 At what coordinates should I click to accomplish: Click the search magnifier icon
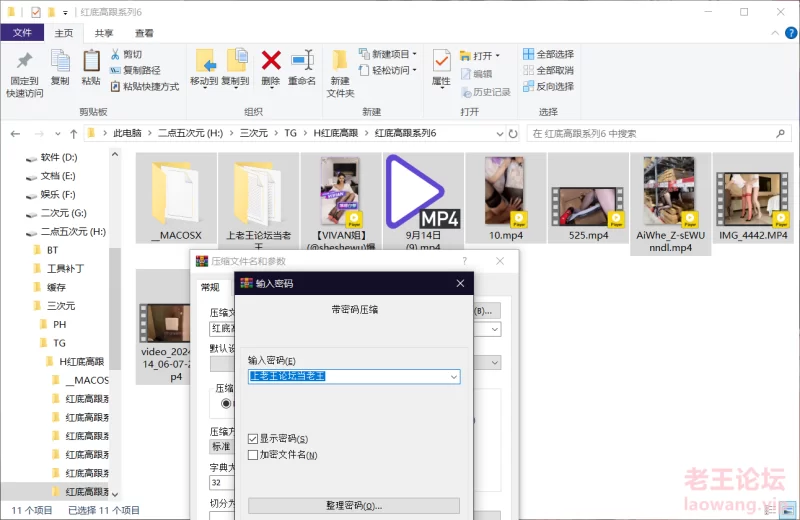click(x=780, y=134)
